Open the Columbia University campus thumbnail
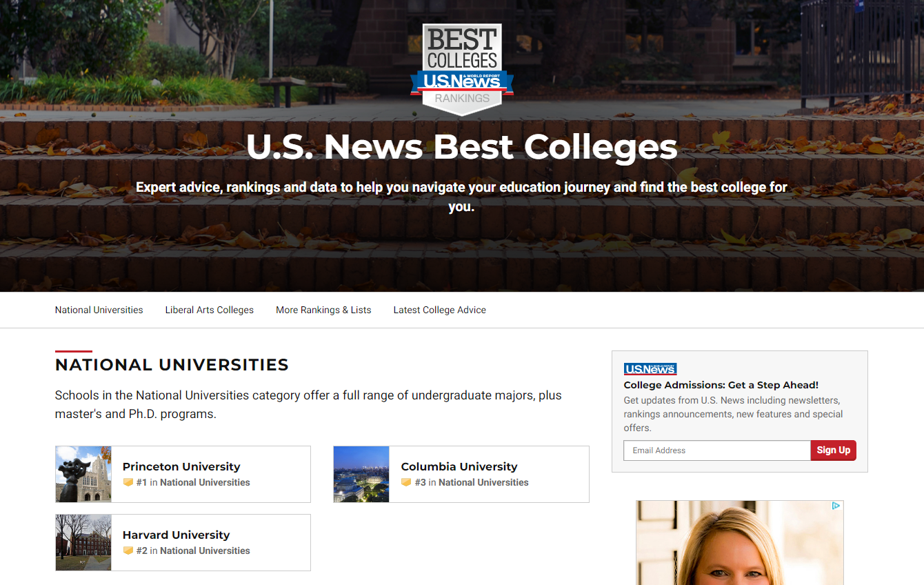The height and width of the screenshot is (585, 924). click(361, 474)
